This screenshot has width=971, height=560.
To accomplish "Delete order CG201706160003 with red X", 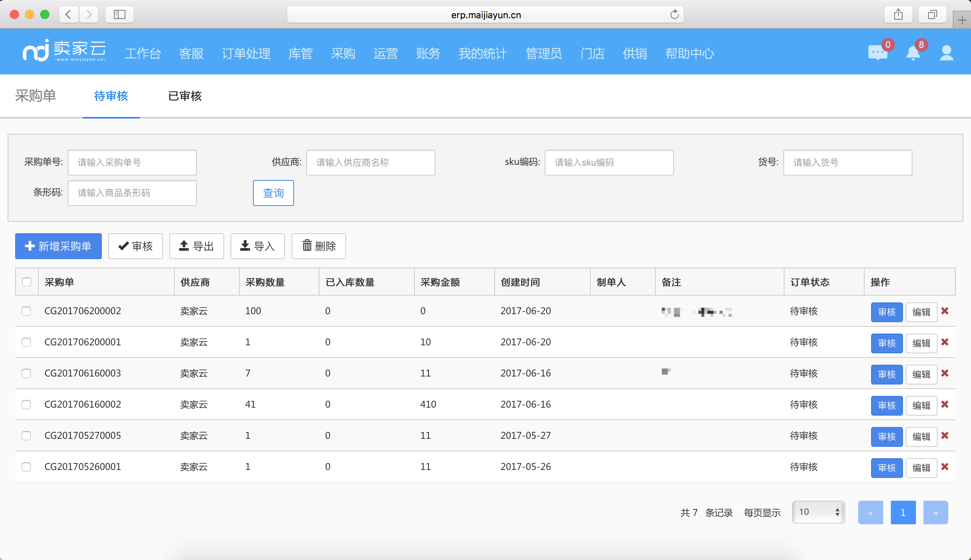I will (945, 373).
